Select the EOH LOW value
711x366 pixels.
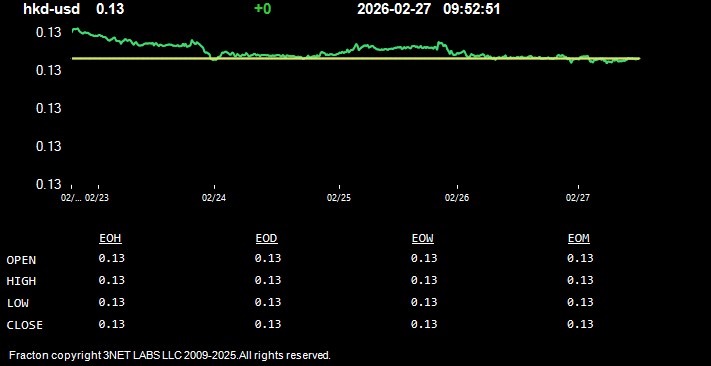[112, 302]
